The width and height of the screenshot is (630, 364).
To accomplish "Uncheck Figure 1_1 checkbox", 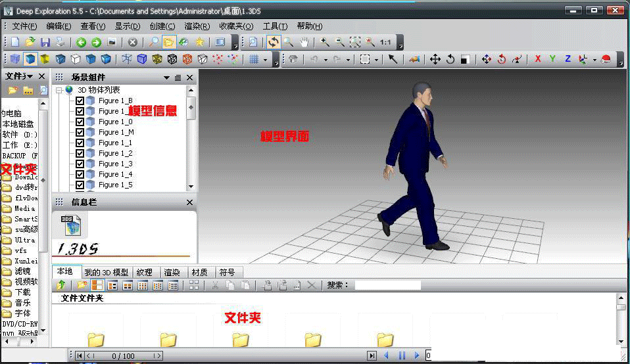I will click(x=80, y=143).
